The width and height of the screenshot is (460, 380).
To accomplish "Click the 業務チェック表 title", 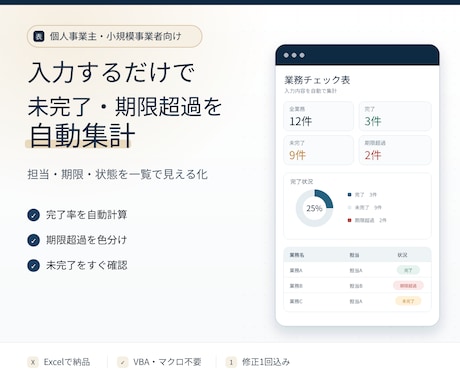I will (317, 80).
